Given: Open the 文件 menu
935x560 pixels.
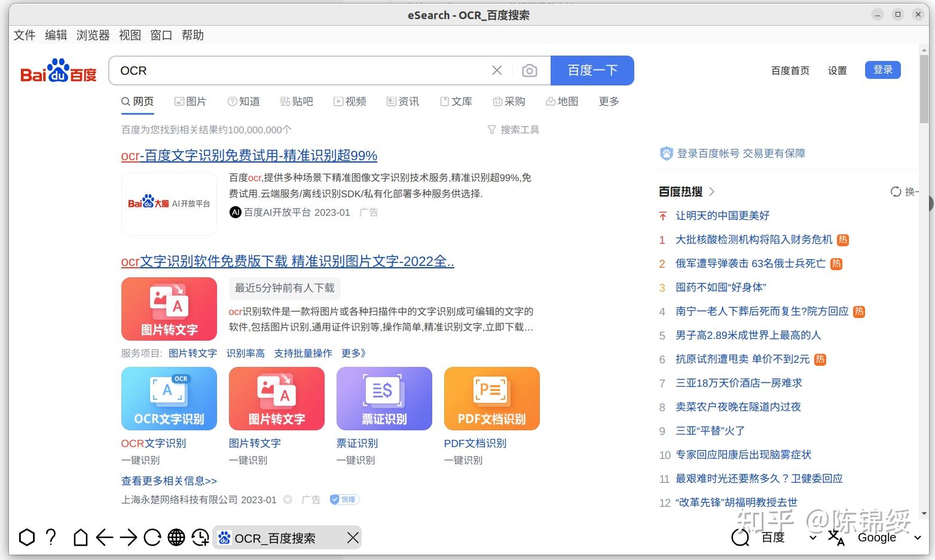Looking at the screenshot, I should click(x=24, y=35).
